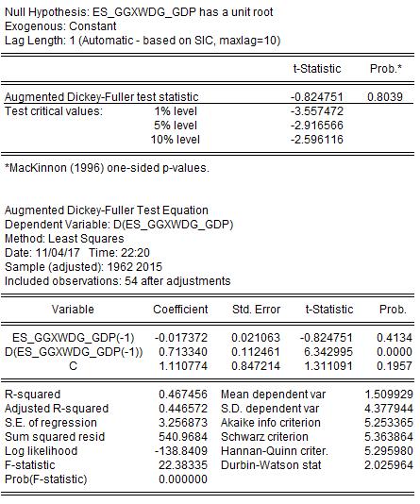420x504 pixels.
Task: Select the F-statistic value 22.38335
Action: (183, 465)
